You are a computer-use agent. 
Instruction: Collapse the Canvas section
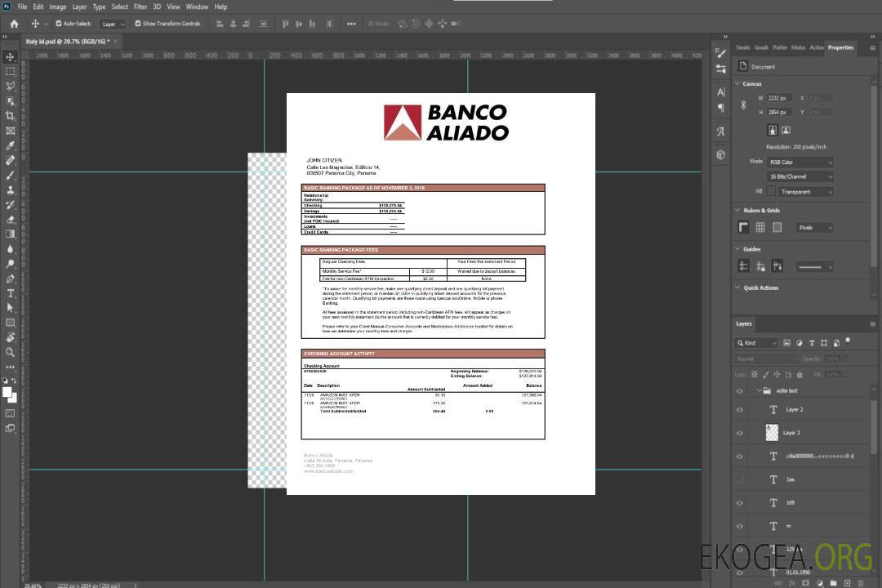tap(737, 83)
